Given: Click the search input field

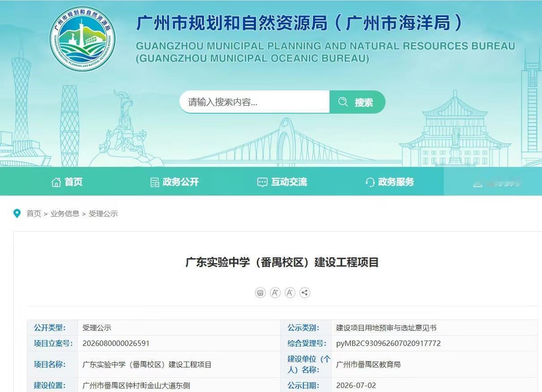Looking at the screenshot, I should pos(254,102).
